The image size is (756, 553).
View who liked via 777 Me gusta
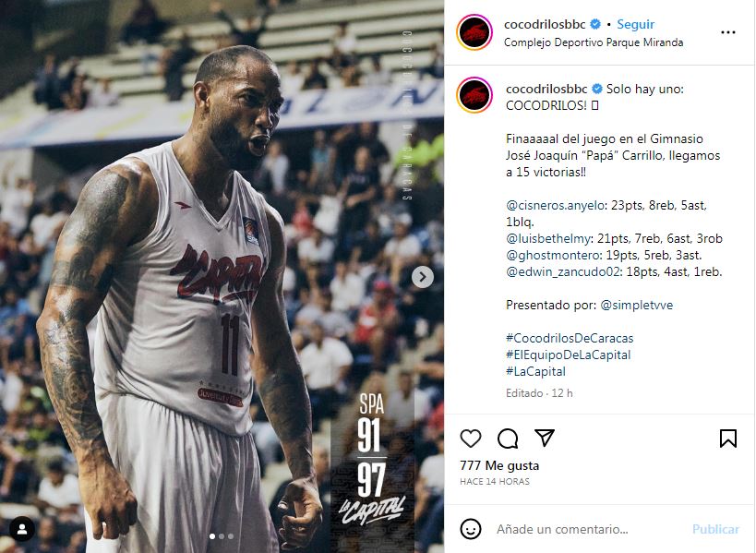tap(499, 465)
